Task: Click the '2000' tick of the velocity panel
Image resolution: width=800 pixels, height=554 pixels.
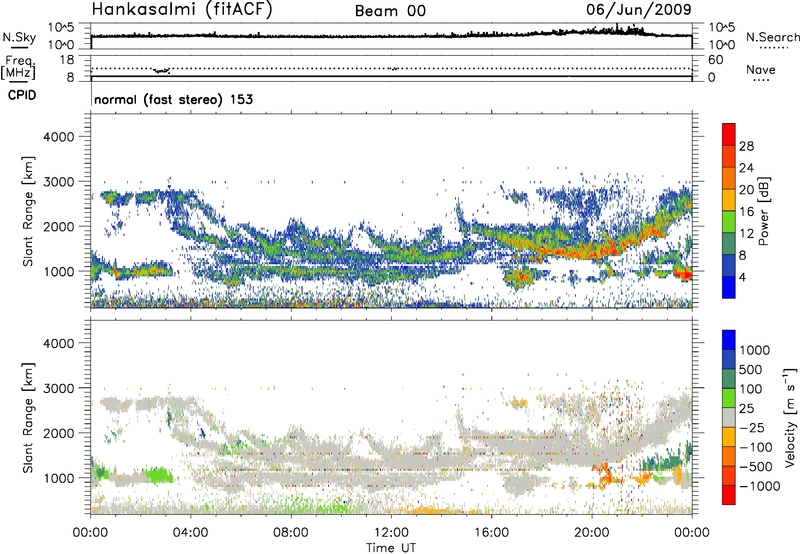Action: coord(59,433)
